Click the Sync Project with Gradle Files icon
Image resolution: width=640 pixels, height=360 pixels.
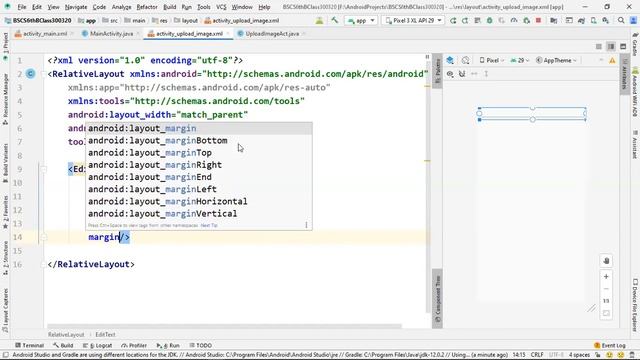[581, 20]
